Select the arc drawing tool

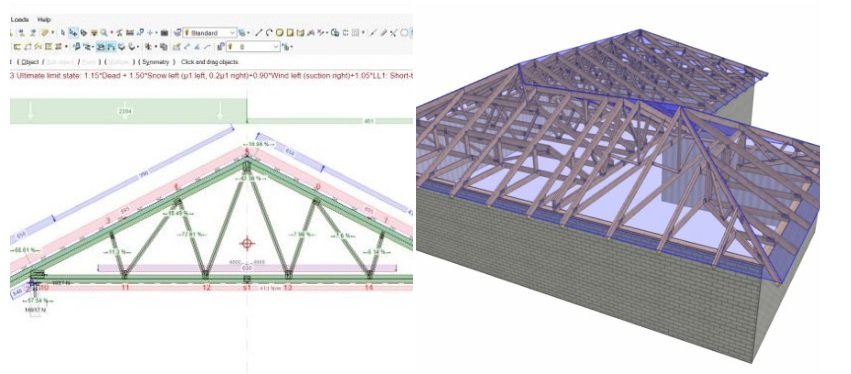(269, 33)
